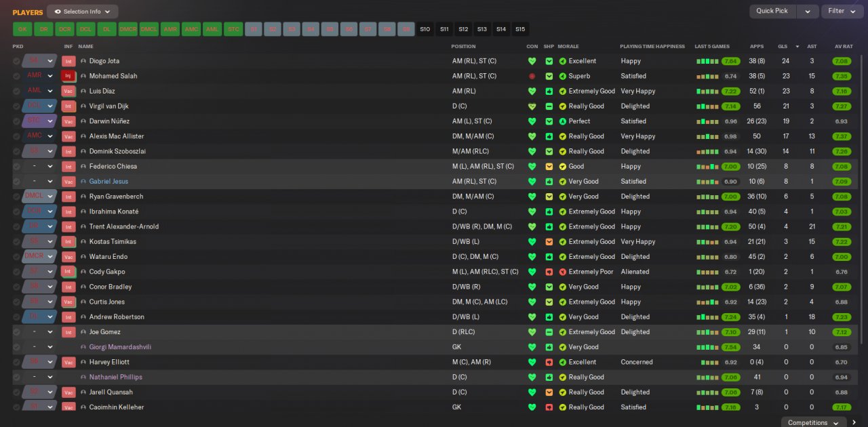Click the 7.54 last-game rating for Giorgi Mamardashvili
The height and width of the screenshot is (427, 868).
pyautogui.click(x=730, y=347)
